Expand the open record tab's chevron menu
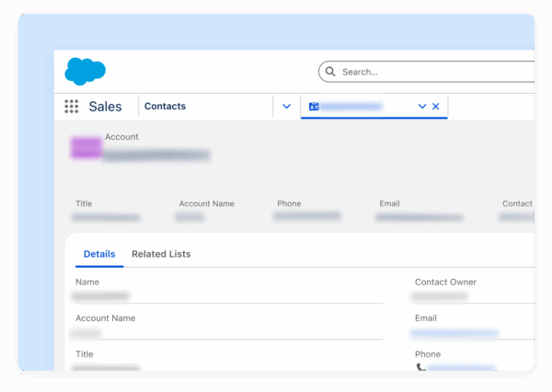The width and height of the screenshot is (552, 392). (x=422, y=106)
